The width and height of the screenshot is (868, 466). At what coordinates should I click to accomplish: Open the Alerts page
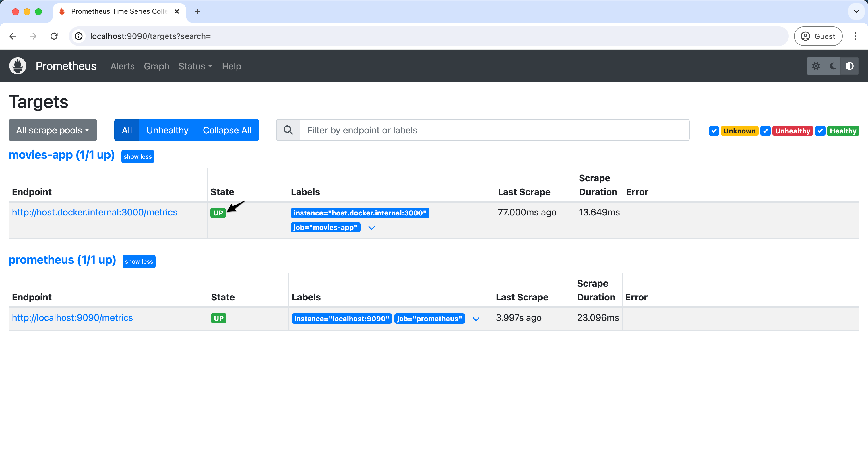point(122,66)
